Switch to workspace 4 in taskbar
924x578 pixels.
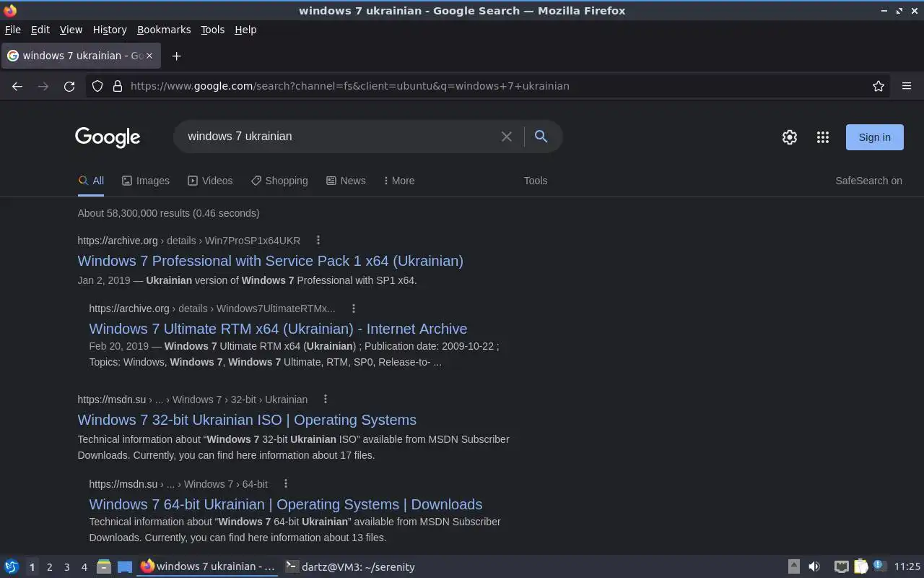click(x=84, y=567)
